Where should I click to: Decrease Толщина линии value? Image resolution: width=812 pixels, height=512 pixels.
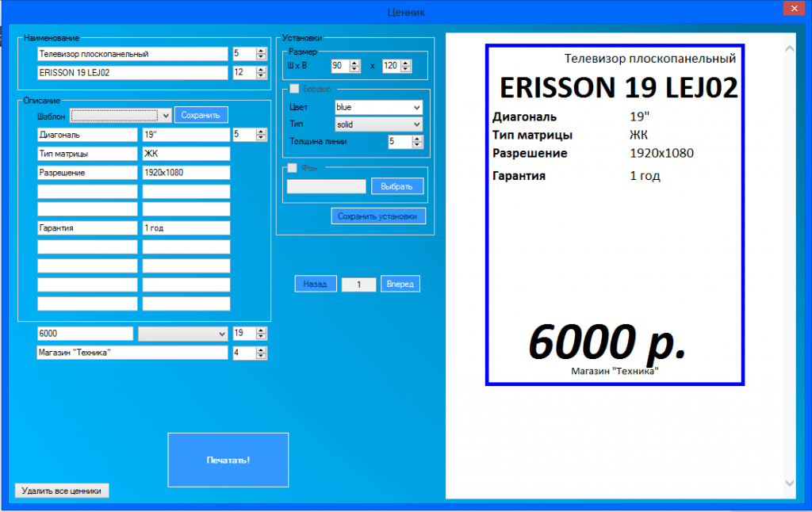pos(417,145)
